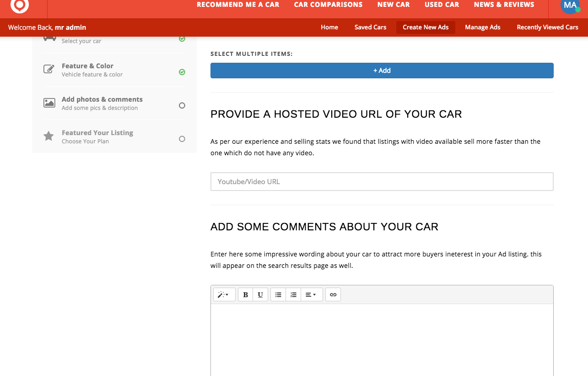This screenshot has width=588, height=376.
Task: Insert an unordered bullet list
Action: pos(278,294)
